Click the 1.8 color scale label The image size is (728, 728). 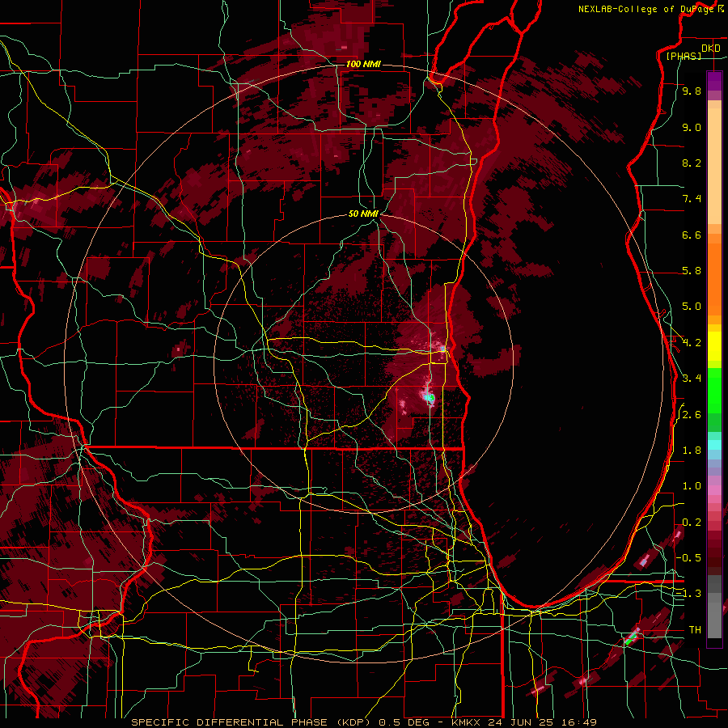(x=692, y=451)
